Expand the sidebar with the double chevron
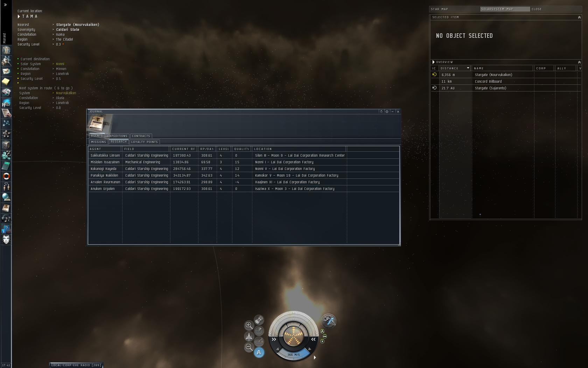 click(x=5, y=5)
